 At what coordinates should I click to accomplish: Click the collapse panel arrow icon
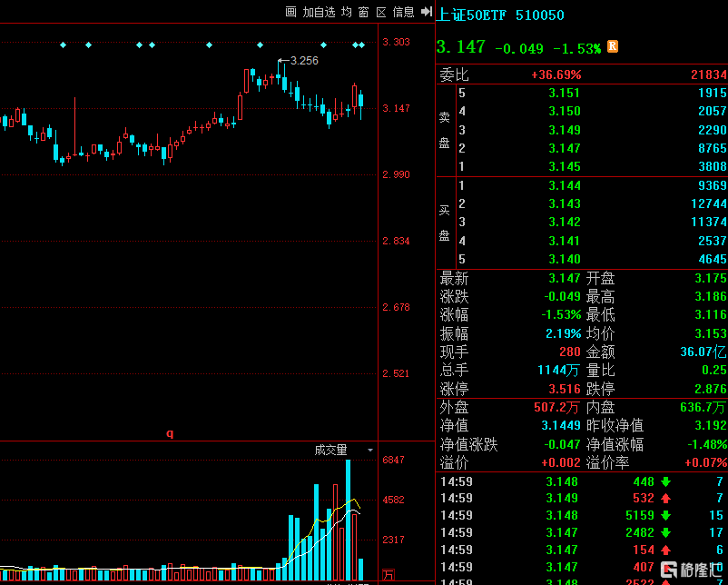427,12
